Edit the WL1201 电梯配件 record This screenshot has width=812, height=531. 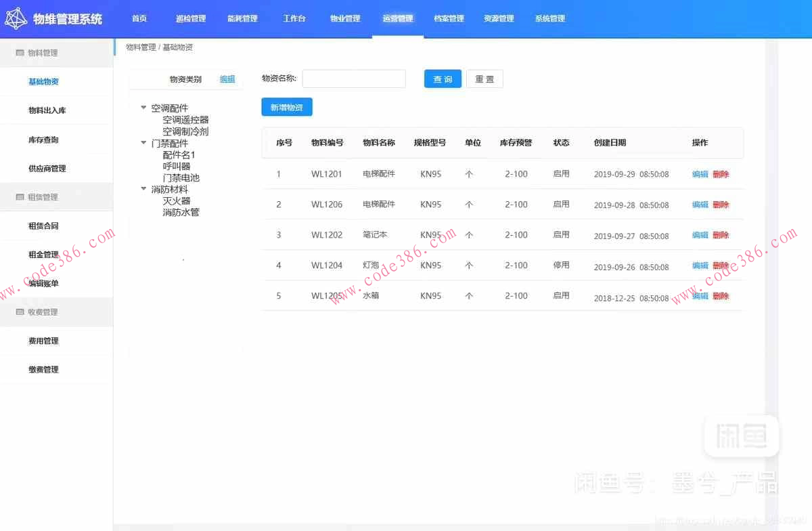tap(699, 174)
